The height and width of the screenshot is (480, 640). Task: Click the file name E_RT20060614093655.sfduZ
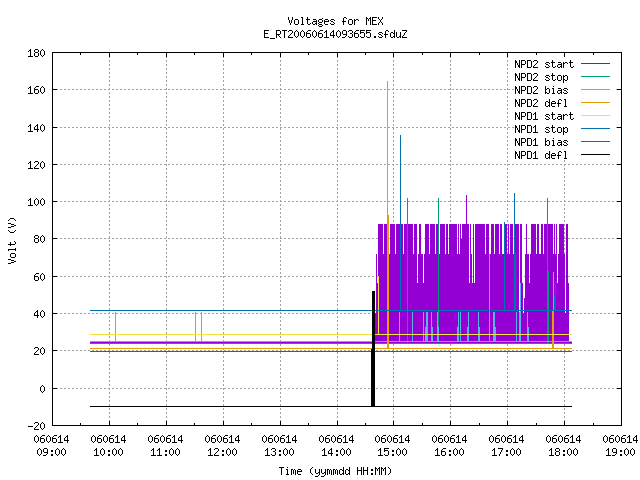click(335, 34)
